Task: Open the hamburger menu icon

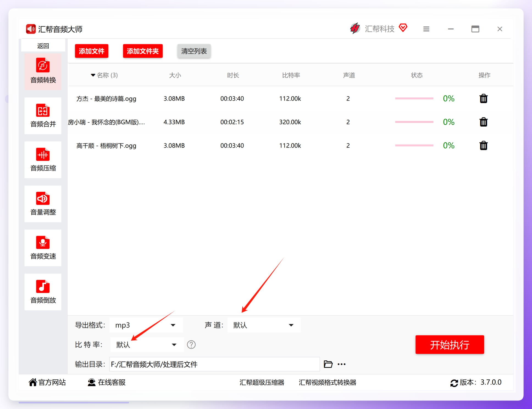Action: click(x=426, y=29)
